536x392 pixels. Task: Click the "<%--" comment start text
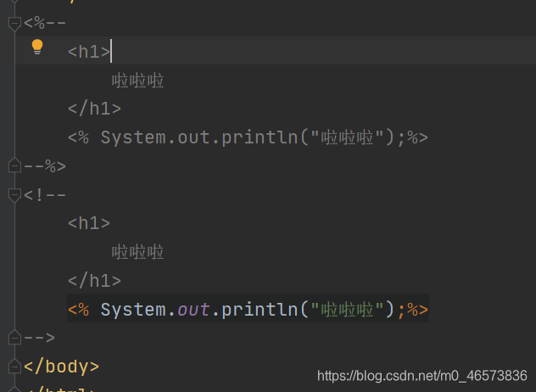click(45, 23)
